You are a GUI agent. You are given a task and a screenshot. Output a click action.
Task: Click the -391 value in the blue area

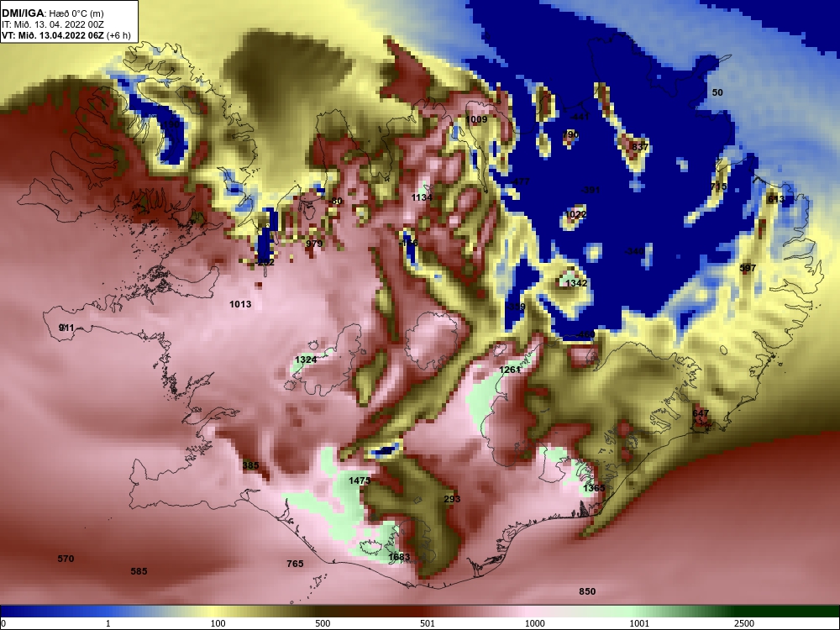pyautogui.click(x=590, y=190)
